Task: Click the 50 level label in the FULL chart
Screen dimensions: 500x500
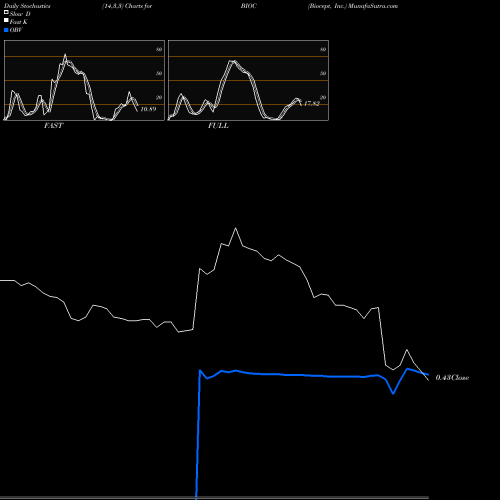Action: point(323,73)
